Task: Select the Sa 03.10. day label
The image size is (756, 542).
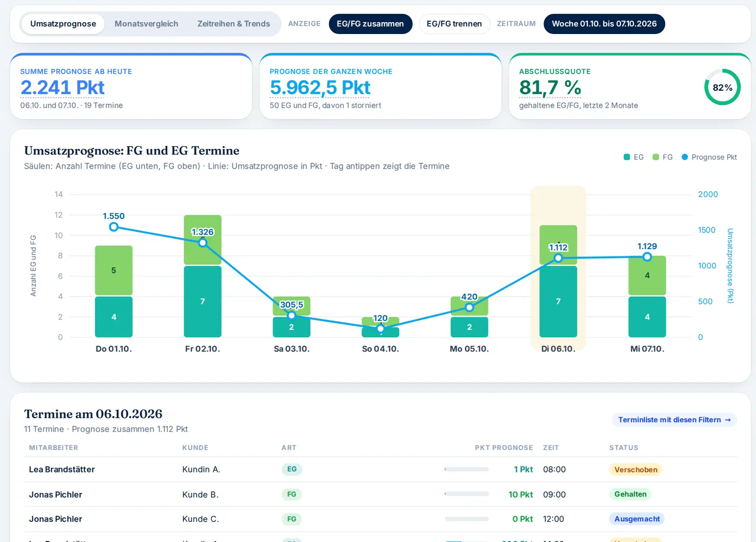Action: (x=292, y=349)
